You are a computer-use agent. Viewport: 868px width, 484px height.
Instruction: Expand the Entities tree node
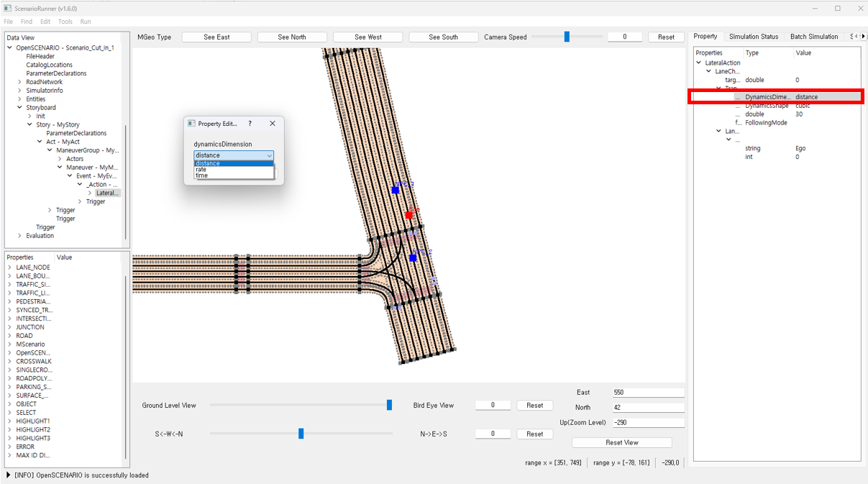coord(19,99)
